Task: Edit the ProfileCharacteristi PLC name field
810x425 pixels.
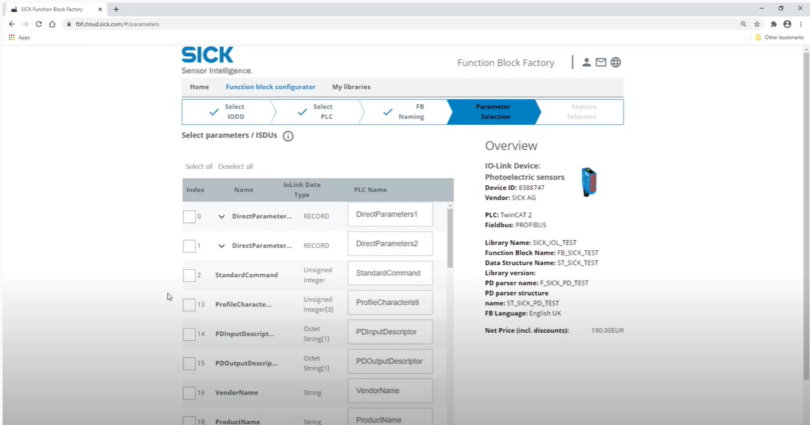Action: 390,303
